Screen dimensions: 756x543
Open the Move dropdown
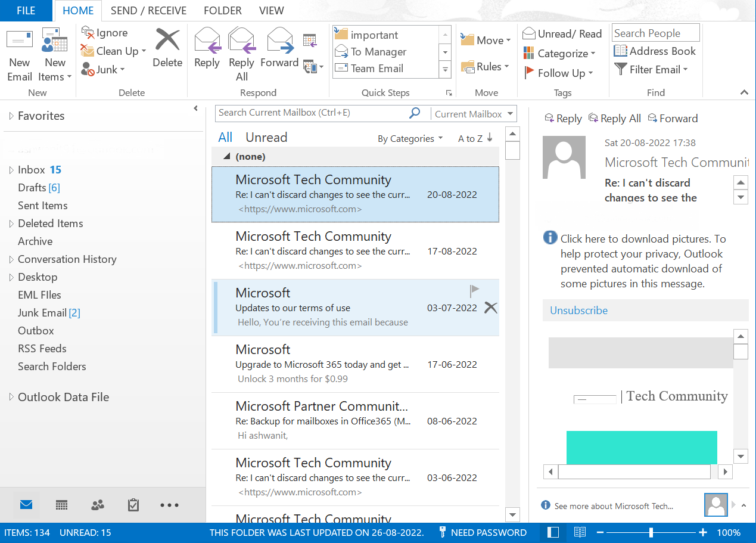[486, 40]
